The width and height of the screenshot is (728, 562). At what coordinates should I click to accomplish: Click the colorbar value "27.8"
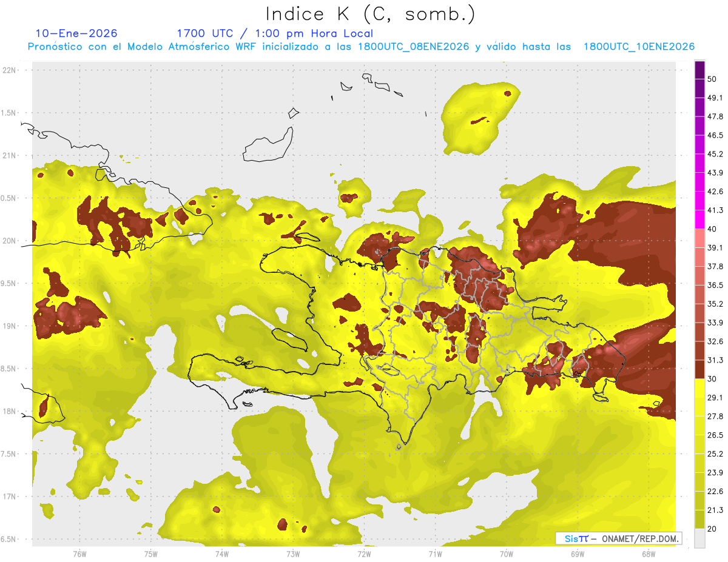tap(715, 416)
